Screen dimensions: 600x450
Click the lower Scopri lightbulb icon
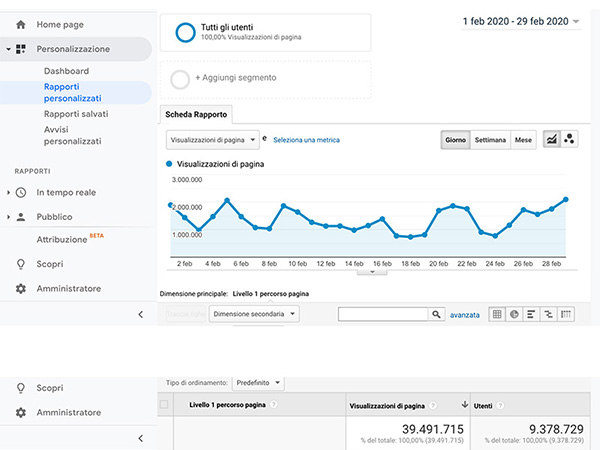pos(21,388)
